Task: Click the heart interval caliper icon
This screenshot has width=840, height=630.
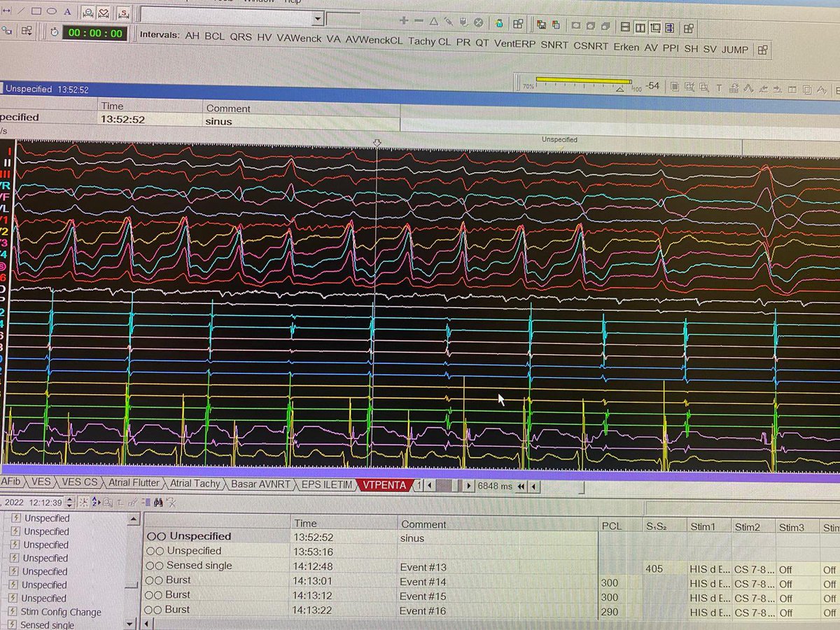Action: (103, 13)
